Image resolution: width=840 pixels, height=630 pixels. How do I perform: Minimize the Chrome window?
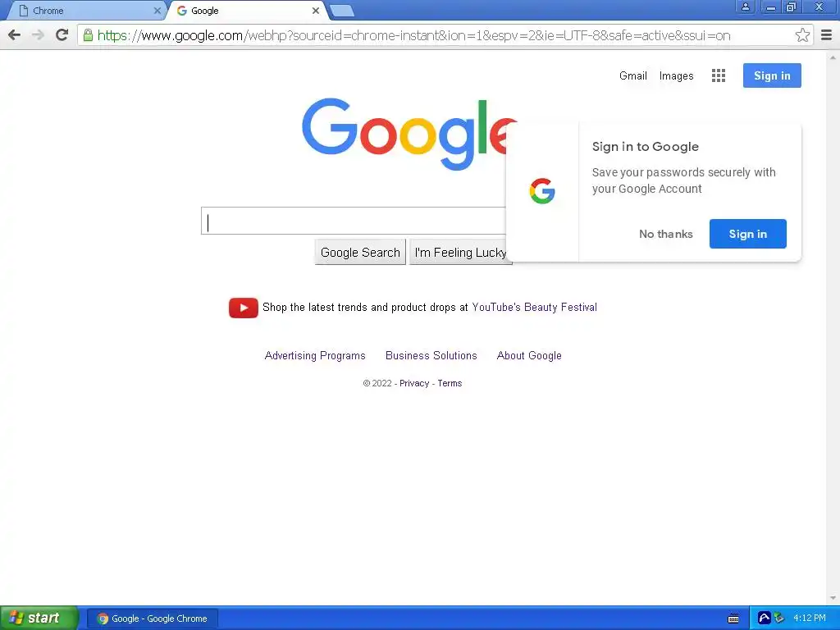(x=771, y=7)
